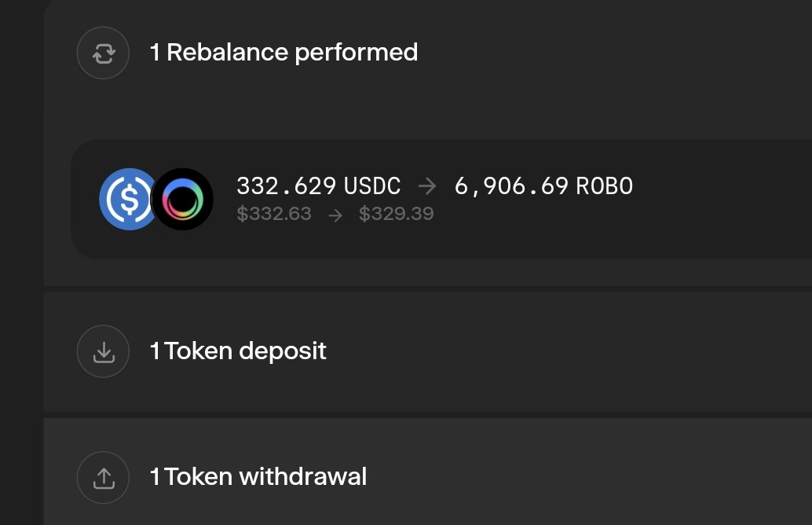This screenshot has width=812, height=525.
Task: Click the arrow between USDC and ROBO amounts
Action: point(427,186)
